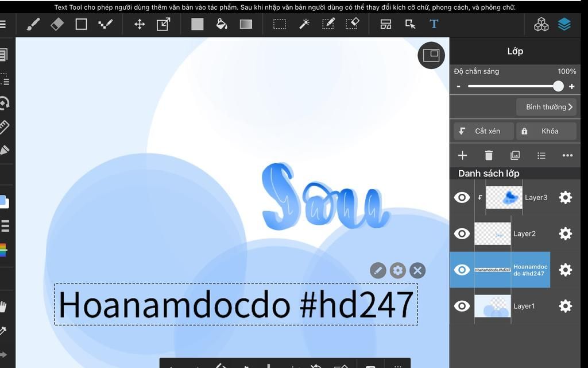Click Layer3 clipping arrow indicator
The width and height of the screenshot is (588, 368).
pyautogui.click(x=480, y=198)
